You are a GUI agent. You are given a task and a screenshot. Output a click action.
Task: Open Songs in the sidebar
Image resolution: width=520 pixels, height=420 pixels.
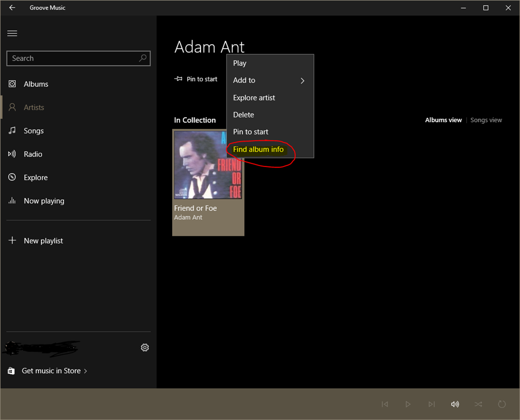point(78,130)
